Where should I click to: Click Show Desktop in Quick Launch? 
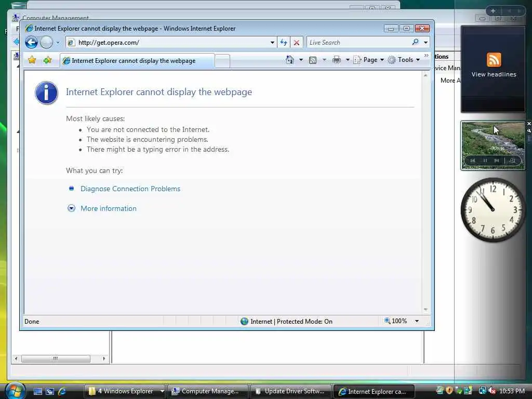click(x=37, y=391)
